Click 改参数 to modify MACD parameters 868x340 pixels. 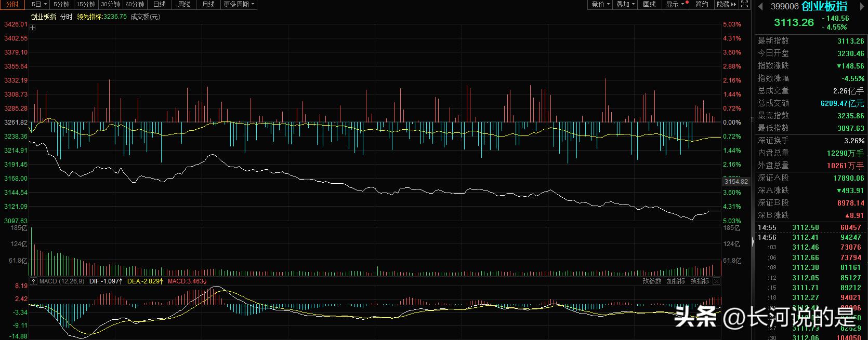(652, 281)
